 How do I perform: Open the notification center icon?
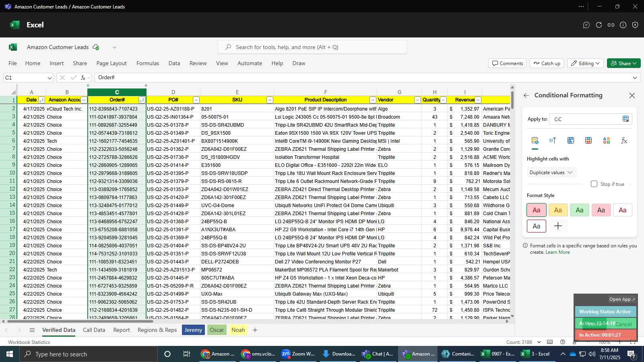tap(632, 354)
